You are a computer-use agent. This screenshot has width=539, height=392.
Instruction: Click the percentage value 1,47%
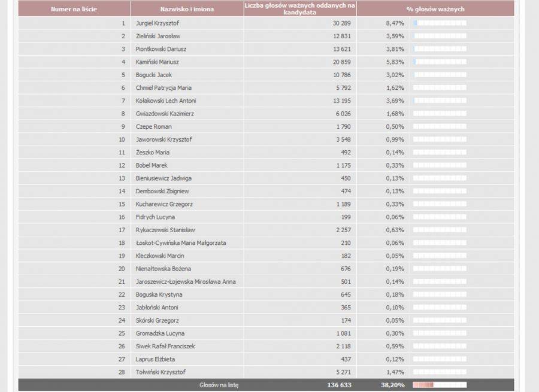click(395, 372)
